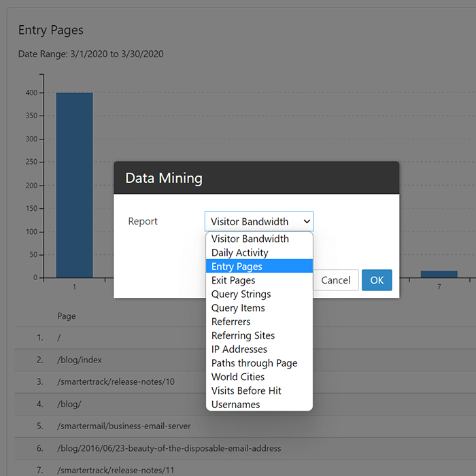Pick Paths through Page option

coord(259,363)
